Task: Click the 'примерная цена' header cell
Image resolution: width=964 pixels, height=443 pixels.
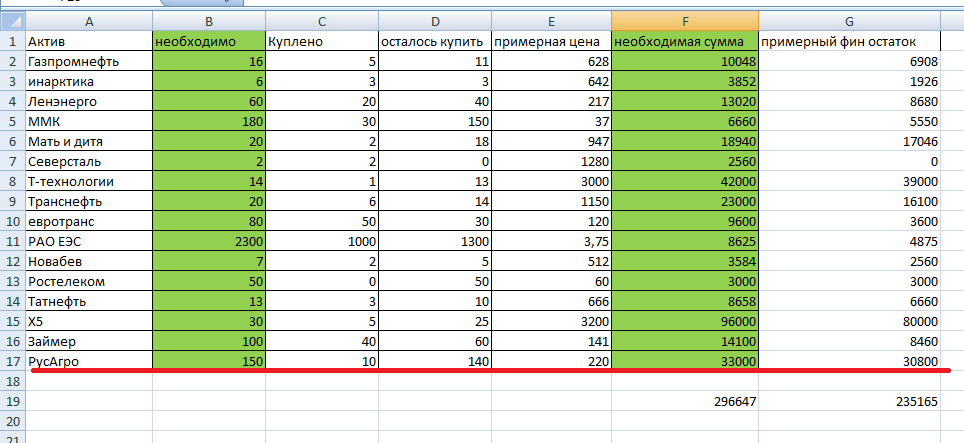Action: (551, 41)
